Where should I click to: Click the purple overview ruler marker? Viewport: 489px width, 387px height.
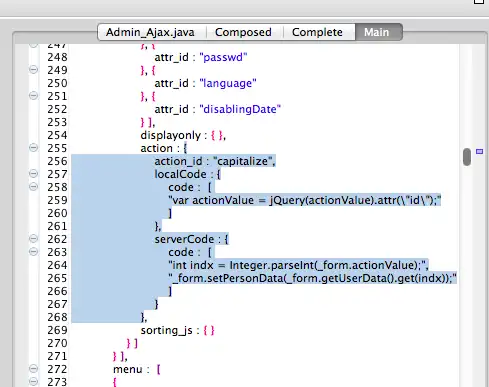(x=479, y=152)
